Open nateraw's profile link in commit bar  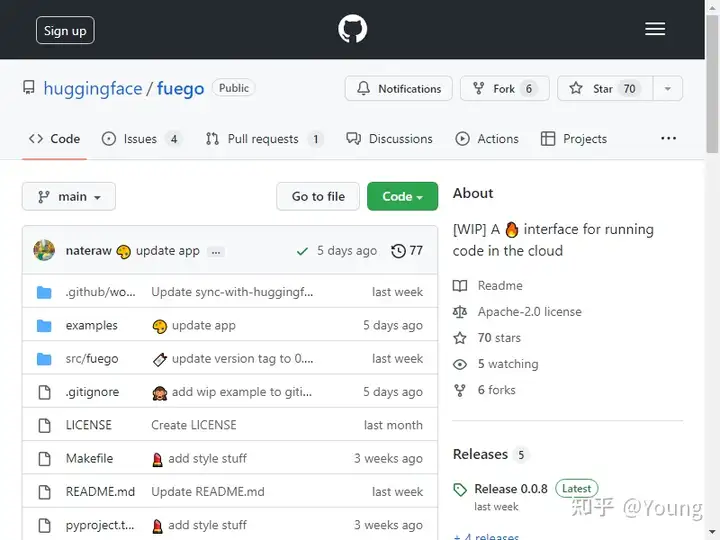click(89, 251)
